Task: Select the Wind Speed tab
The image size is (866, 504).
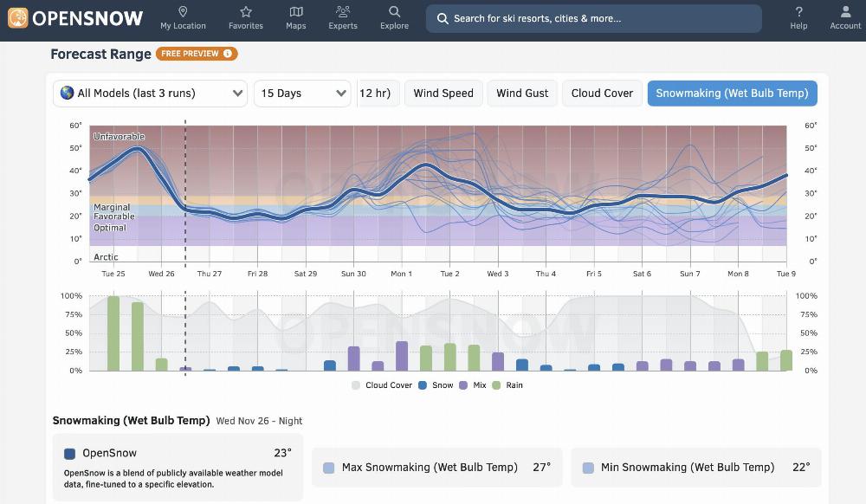Action: 443,94
